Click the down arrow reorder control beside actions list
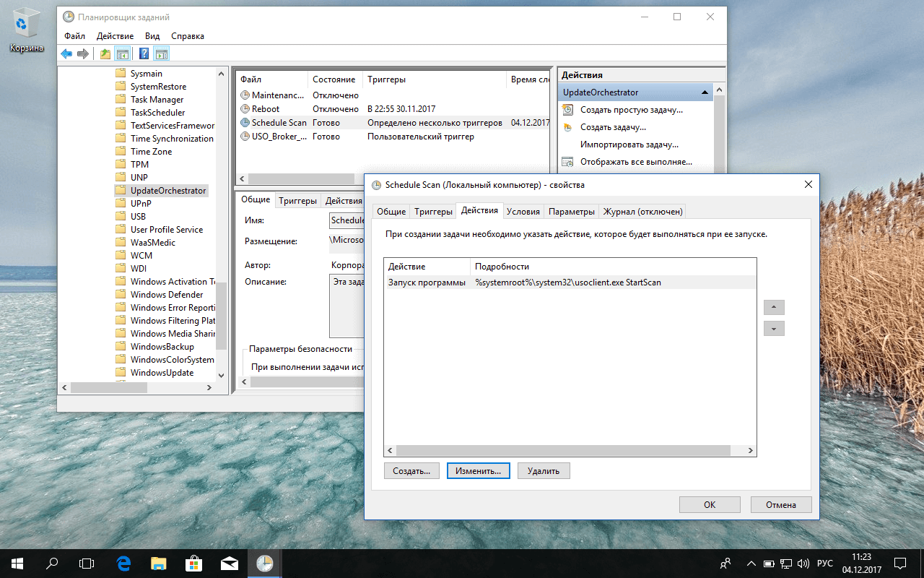The image size is (924, 578). point(773,328)
